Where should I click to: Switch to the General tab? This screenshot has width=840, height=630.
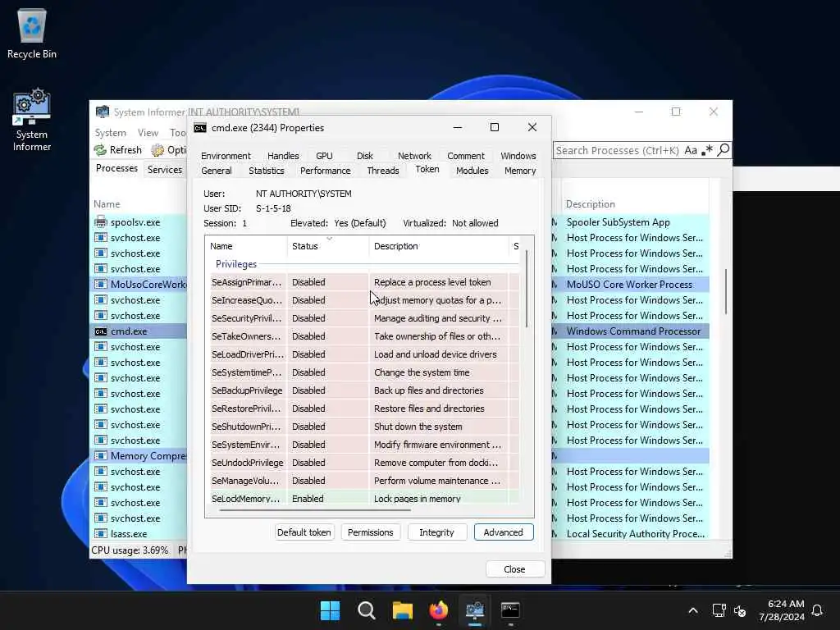[x=217, y=171]
